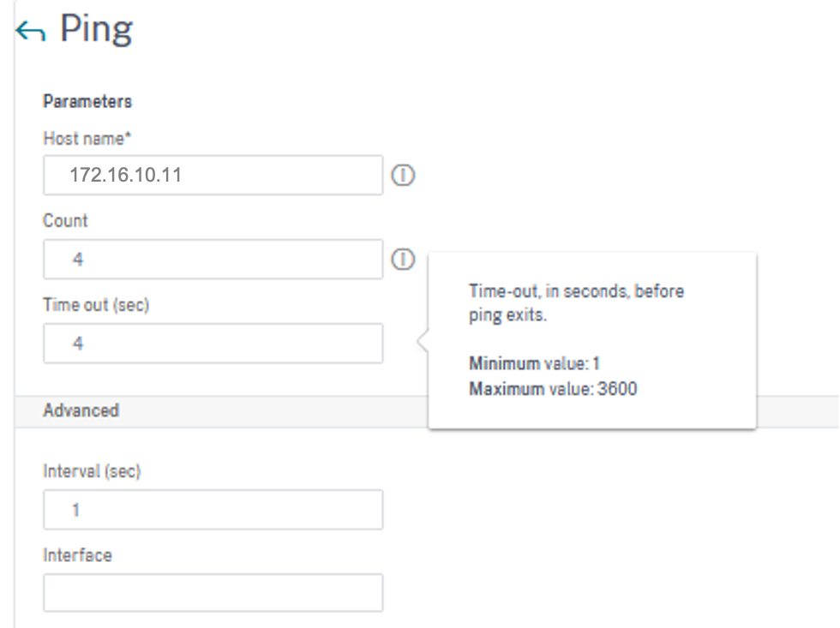Click the Interface label text
This screenshot has width=840, height=628.
77,555
